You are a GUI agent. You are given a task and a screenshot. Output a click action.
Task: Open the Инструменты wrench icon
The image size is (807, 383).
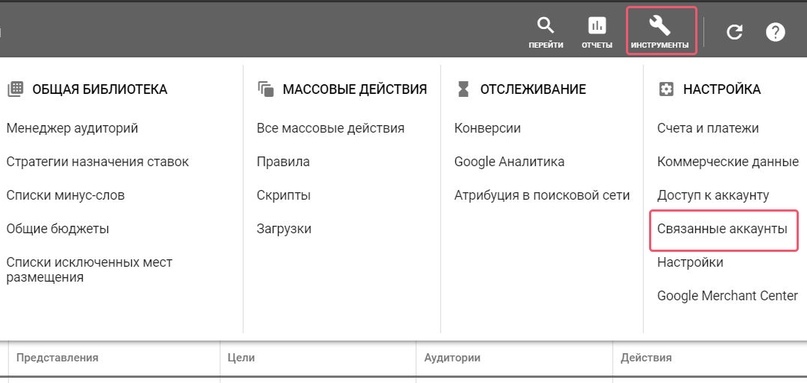(x=660, y=25)
